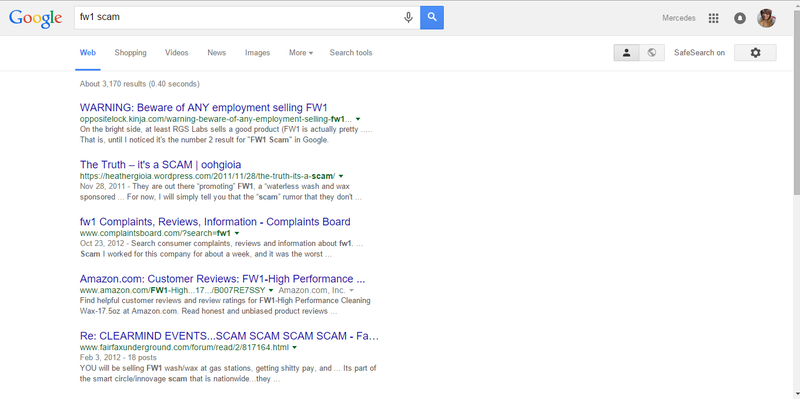Click the page vertical scrollbar
This screenshot has width=800, height=399.
pos(796,102)
